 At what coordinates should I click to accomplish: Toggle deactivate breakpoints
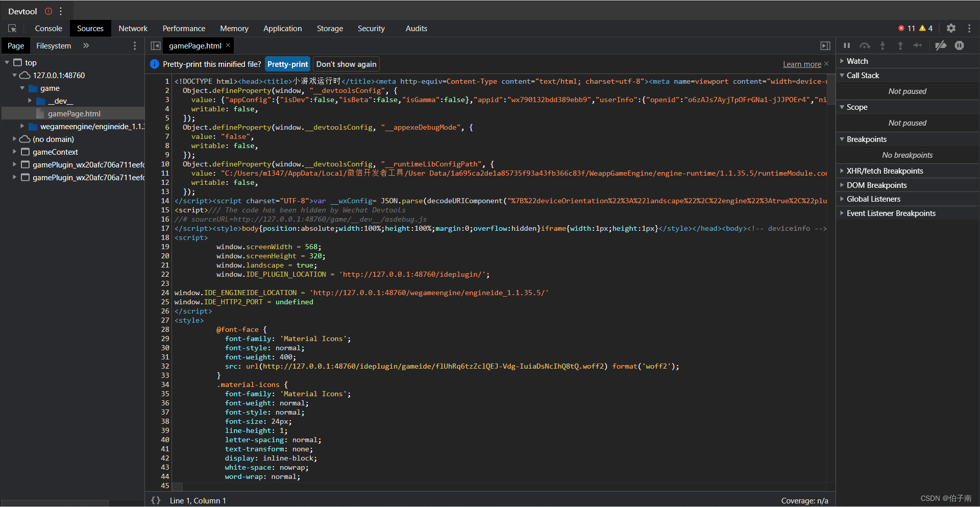point(941,45)
